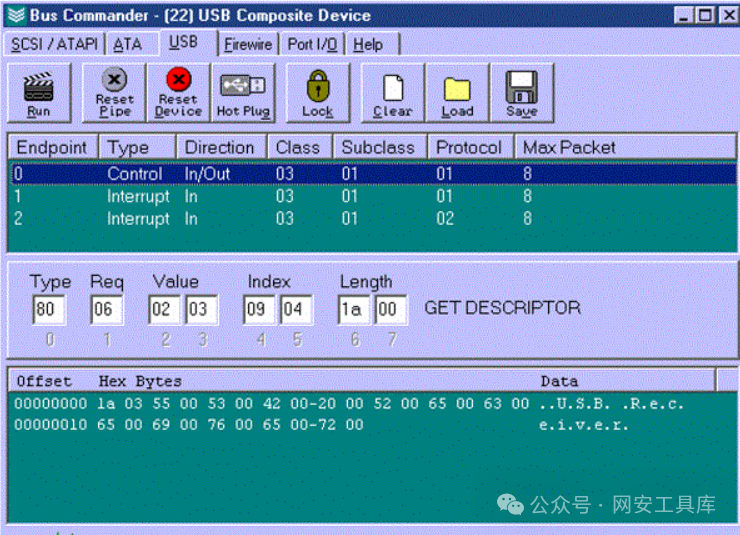Switch to the SCSI / ATAPI tab

click(x=55, y=45)
